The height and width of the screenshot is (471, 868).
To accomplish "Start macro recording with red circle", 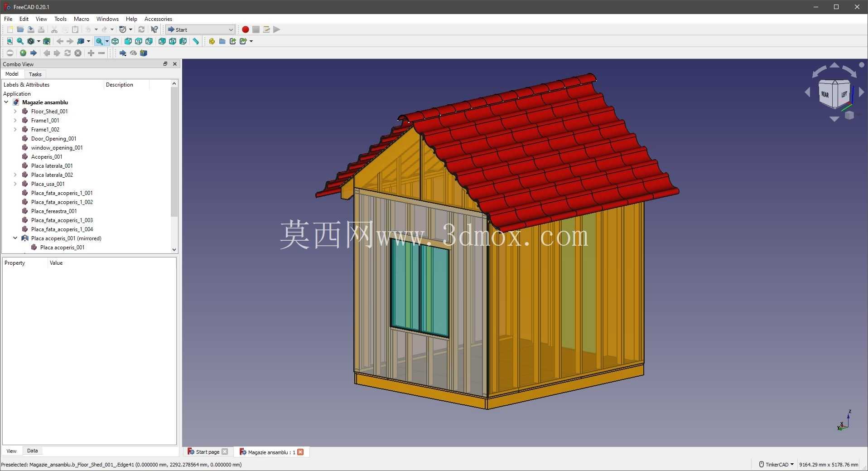I will click(245, 29).
